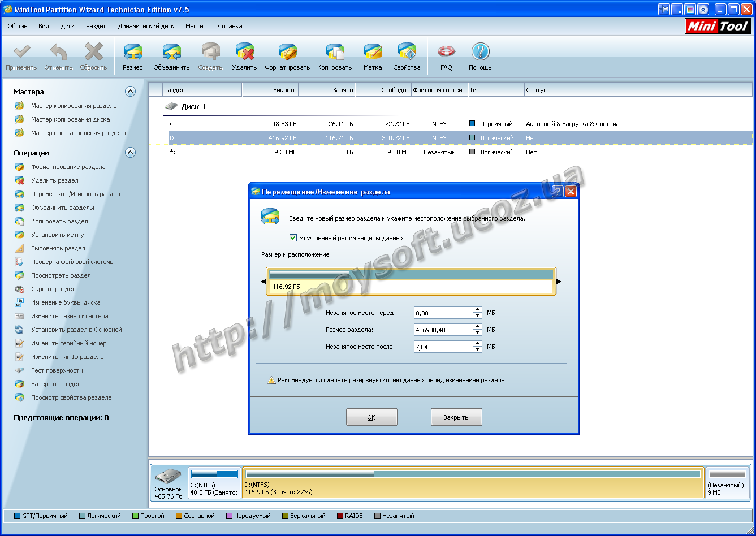Select Просмотр свойства раздела in sidebar
The height and width of the screenshot is (536, 756).
coord(71,397)
